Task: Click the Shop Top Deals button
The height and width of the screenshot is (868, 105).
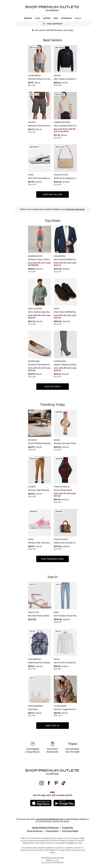Action: [52, 386]
